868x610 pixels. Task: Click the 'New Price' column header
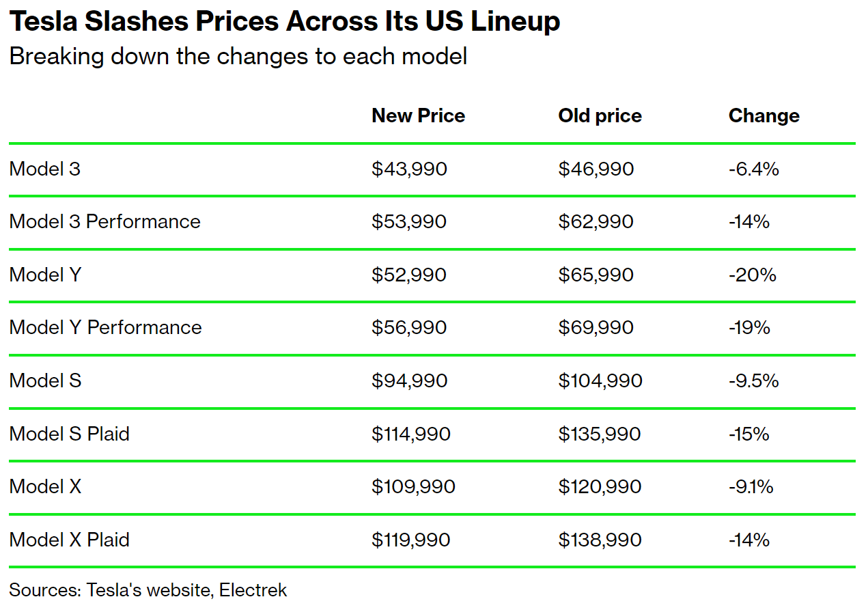(418, 116)
